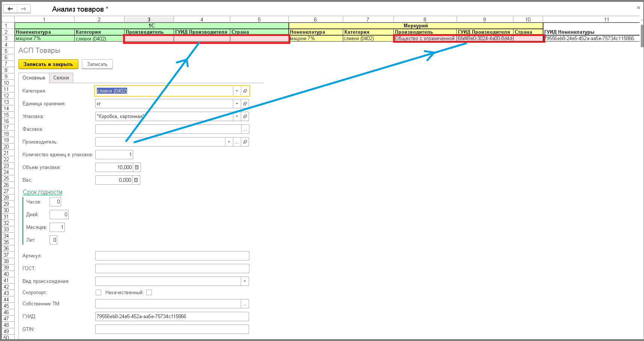Click the Записать и закрыть button
The image size is (644, 341).
coord(48,64)
